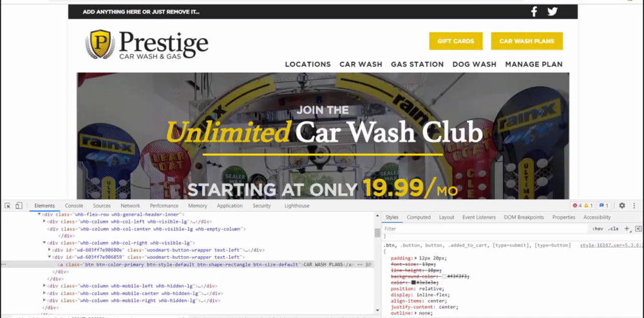Select the Styles tab
Screen dimensions: 644x318
392,218
